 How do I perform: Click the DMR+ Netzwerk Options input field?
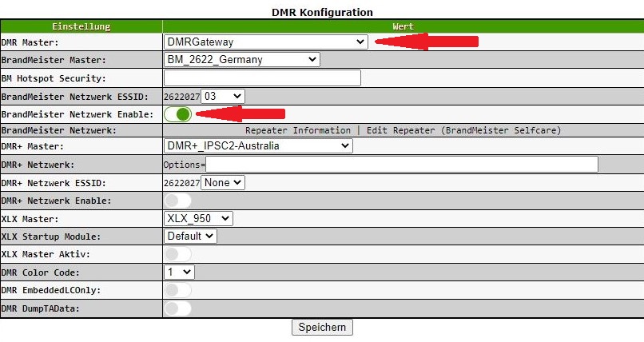pos(402,165)
